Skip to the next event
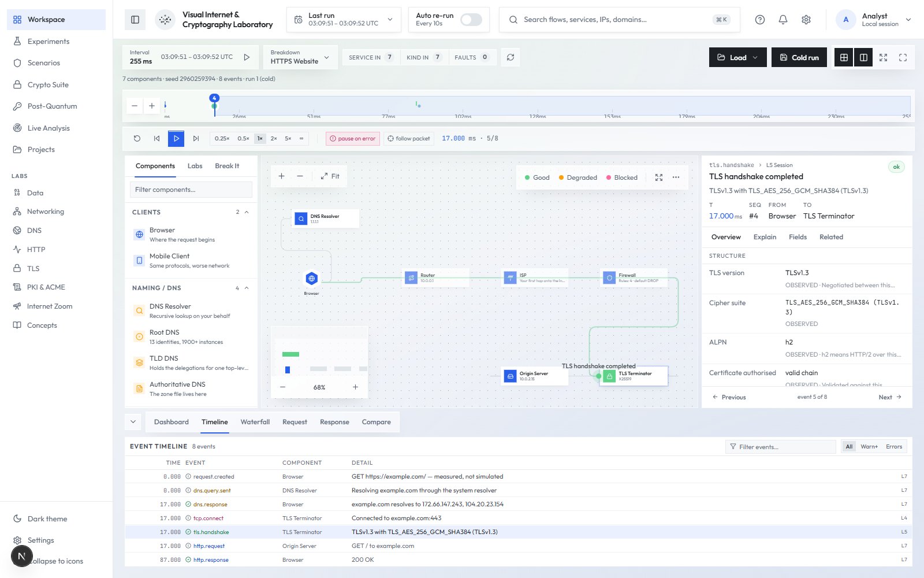 click(196, 139)
